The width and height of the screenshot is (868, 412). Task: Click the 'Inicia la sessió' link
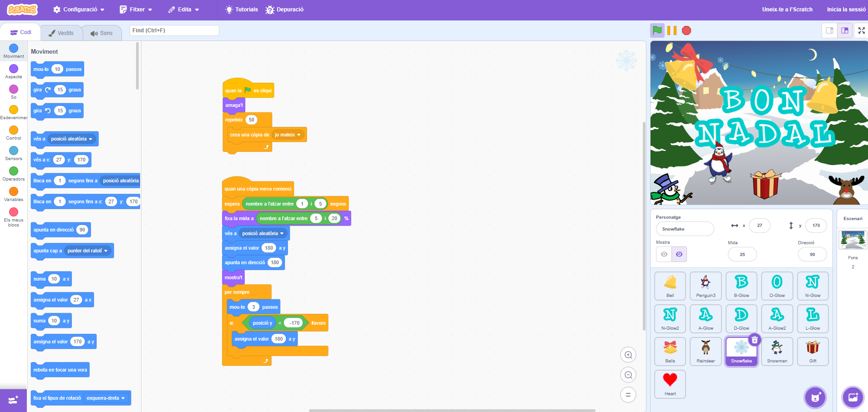coord(846,10)
